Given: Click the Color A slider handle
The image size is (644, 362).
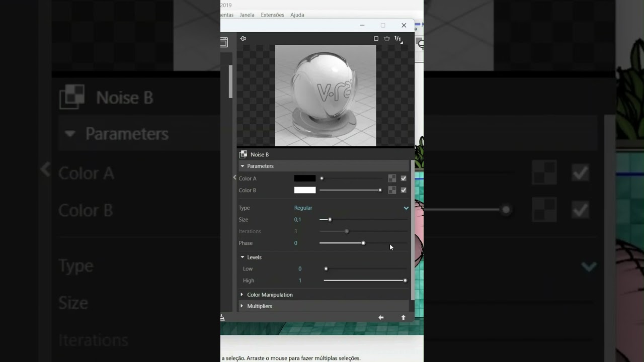Looking at the screenshot, I should [322, 178].
